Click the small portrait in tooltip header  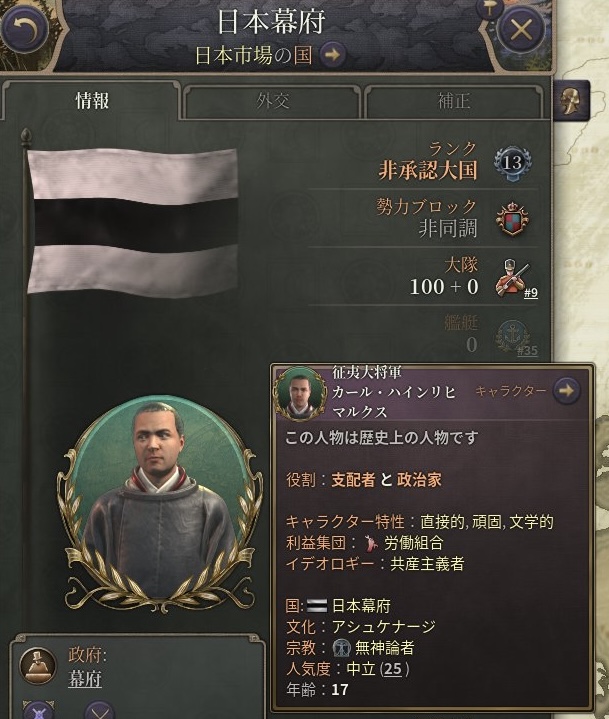(300, 393)
